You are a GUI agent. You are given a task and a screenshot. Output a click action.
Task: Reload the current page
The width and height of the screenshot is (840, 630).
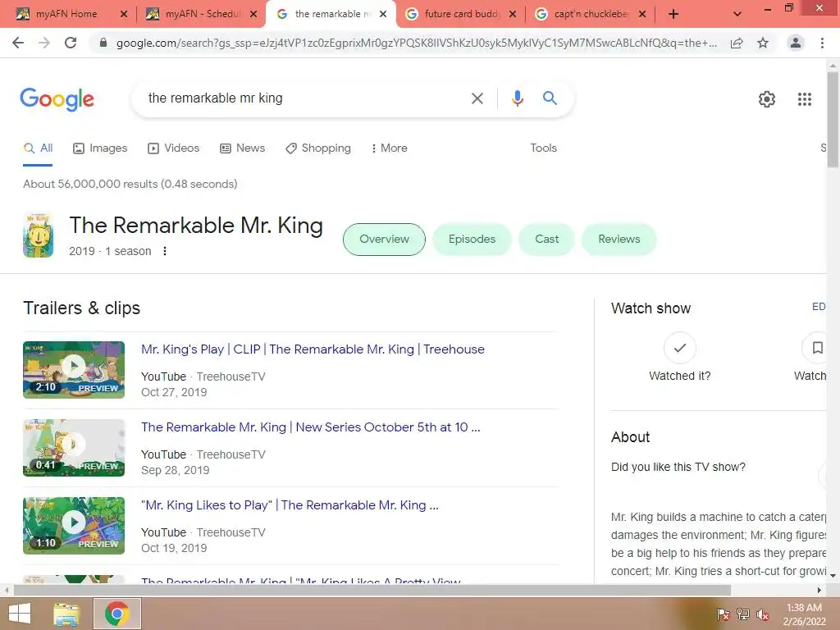[71, 43]
